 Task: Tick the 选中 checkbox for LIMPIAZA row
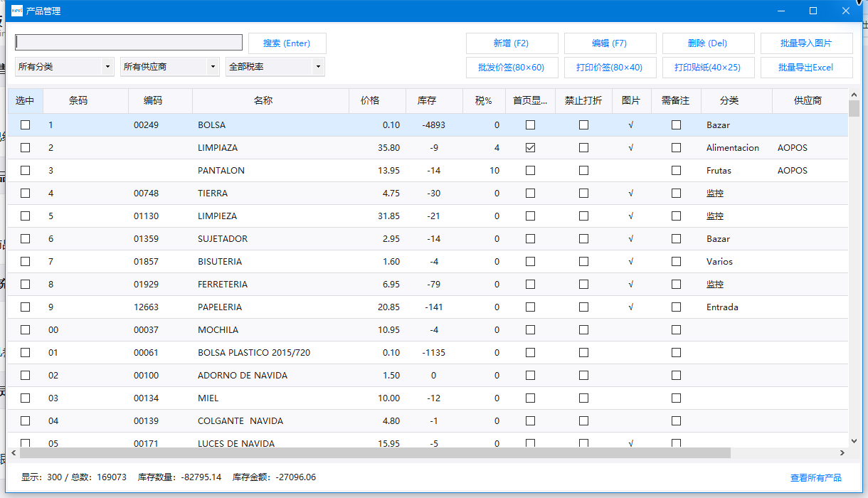25,148
